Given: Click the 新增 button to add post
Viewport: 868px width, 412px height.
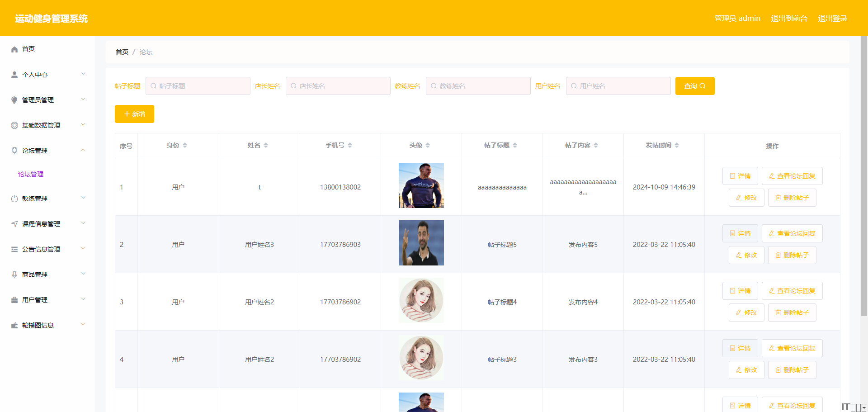Looking at the screenshot, I should [x=134, y=114].
